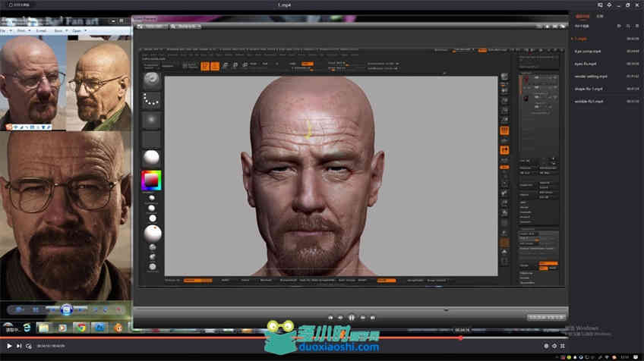Open the file explorer folder in taskbar
Image resolution: width=644 pixels, height=361 pixels.
click(43, 328)
